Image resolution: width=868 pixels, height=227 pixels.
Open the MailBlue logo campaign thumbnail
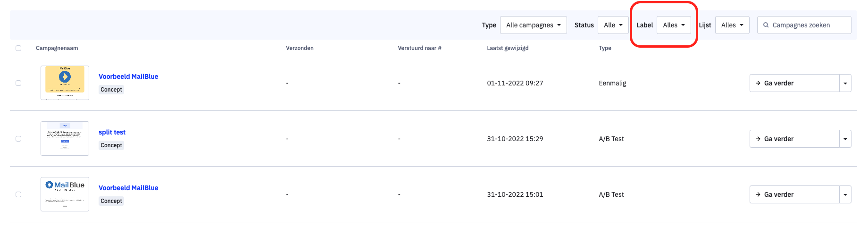(65, 194)
